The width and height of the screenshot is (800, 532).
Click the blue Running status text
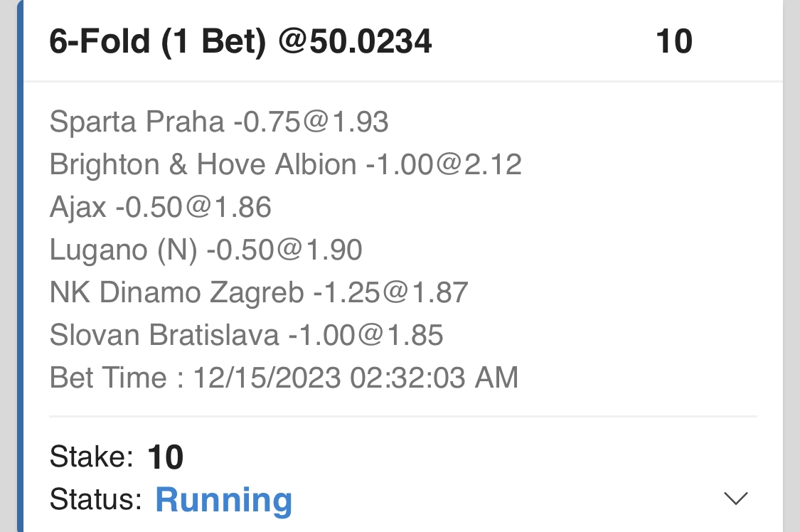point(223,500)
